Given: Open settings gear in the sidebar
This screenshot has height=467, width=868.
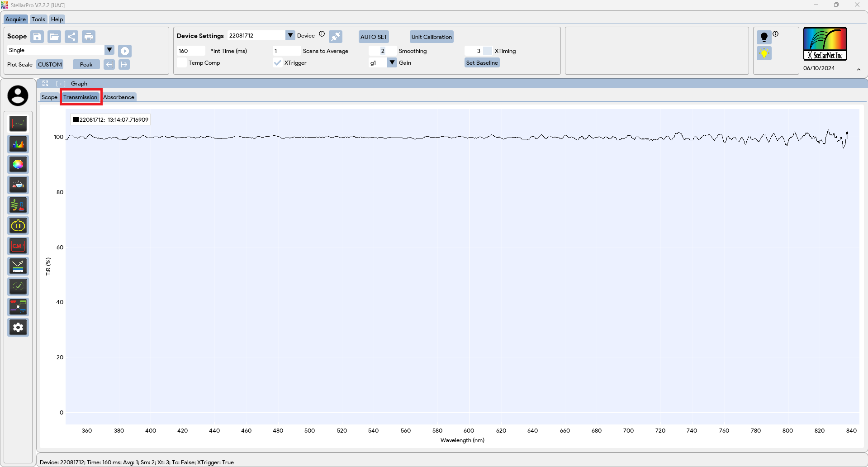Looking at the screenshot, I should (x=18, y=328).
